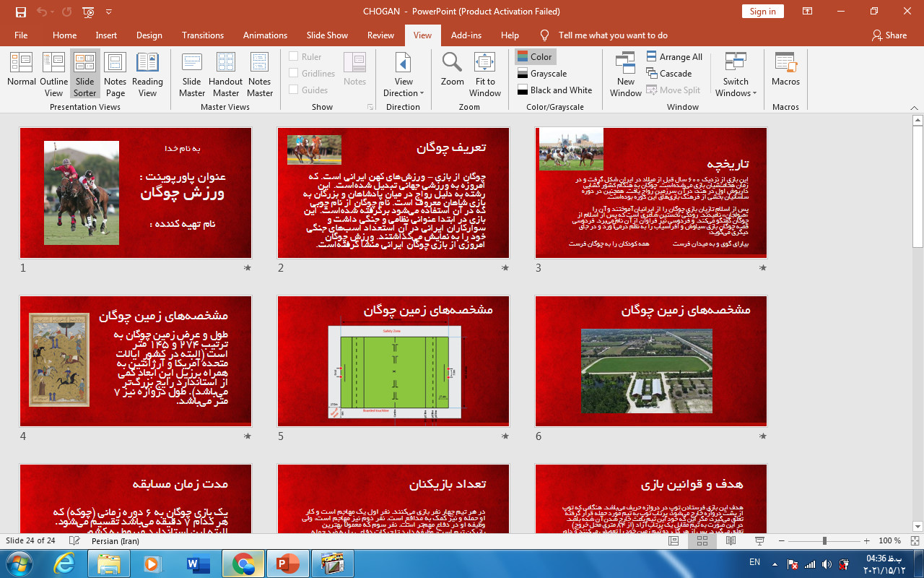Open the Animations tab
Image resolution: width=924 pixels, height=578 pixels.
click(x=265, y=35)
